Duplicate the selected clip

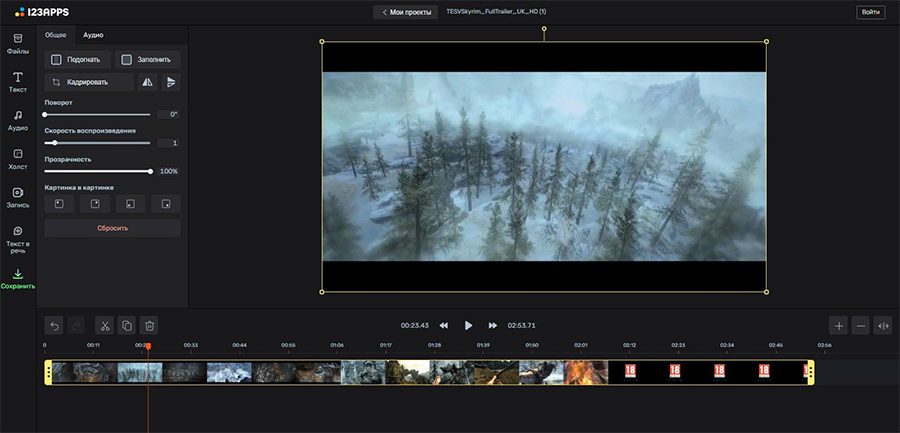point(127,326)
